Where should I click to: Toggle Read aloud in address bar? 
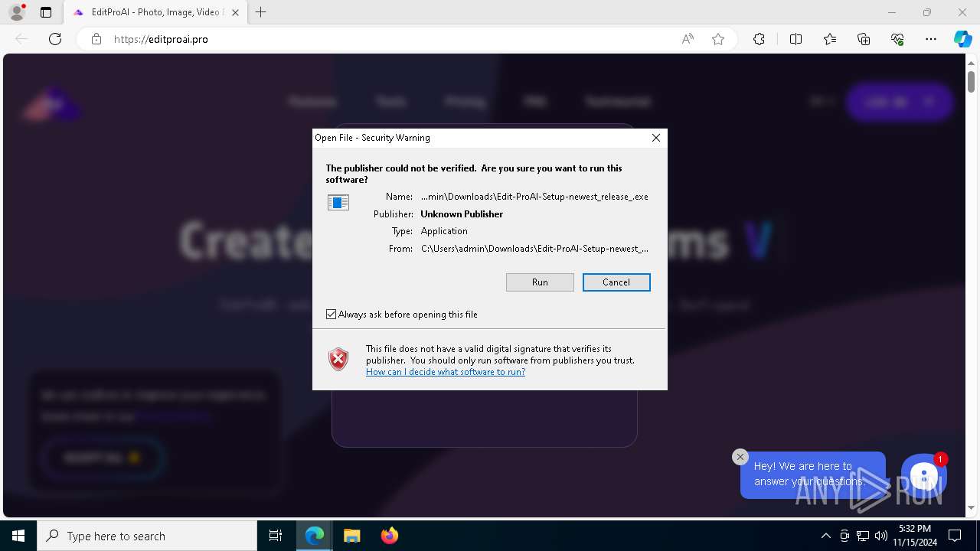coord(688,39)
